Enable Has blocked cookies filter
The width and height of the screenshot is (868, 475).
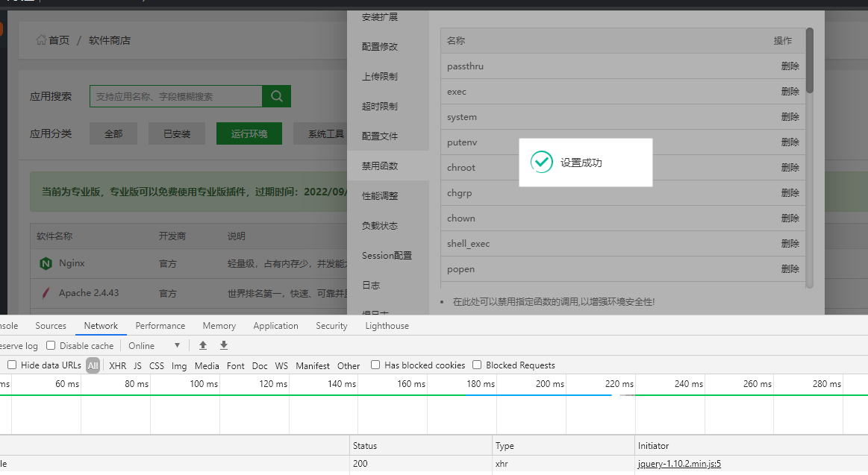(x=375, y=365)
